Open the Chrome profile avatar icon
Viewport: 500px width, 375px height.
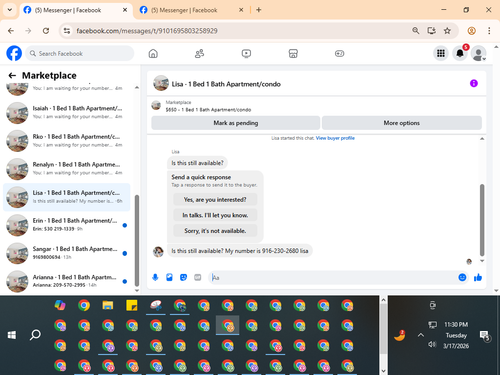[x=471, y=31]
